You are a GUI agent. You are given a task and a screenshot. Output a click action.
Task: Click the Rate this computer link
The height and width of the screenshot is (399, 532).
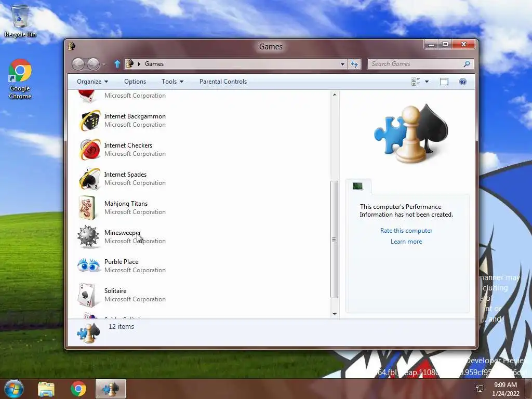[406, 231]
